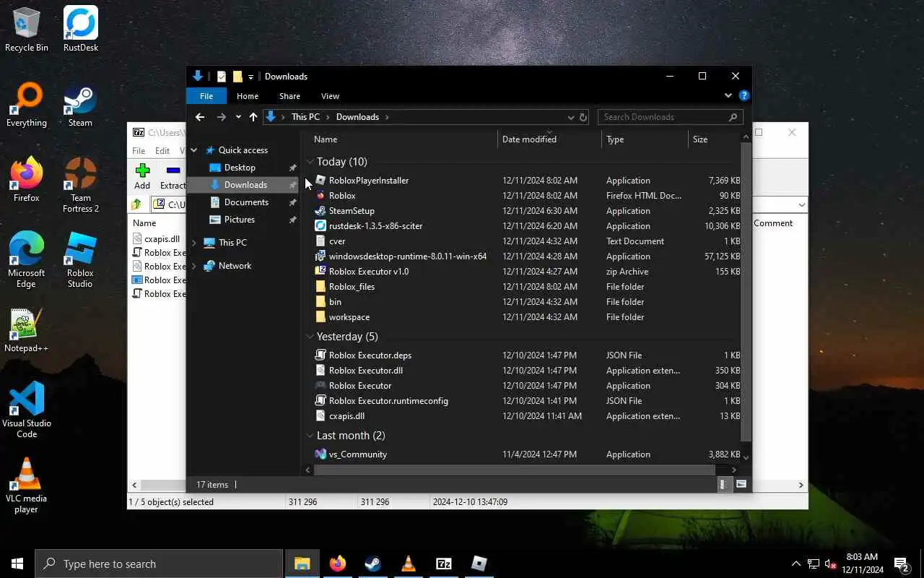The height and width of the screenshot is (578, 924).
Task: Select the Microsoft Edge desktop icon
Action: pyautogui.click(x=27, y=260)
